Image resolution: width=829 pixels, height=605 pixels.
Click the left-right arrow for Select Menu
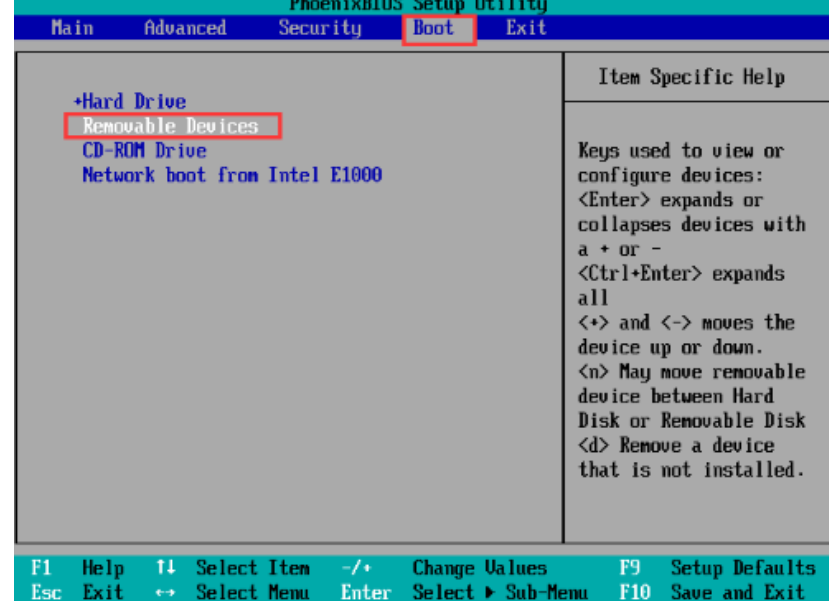(x=166, y=592)
